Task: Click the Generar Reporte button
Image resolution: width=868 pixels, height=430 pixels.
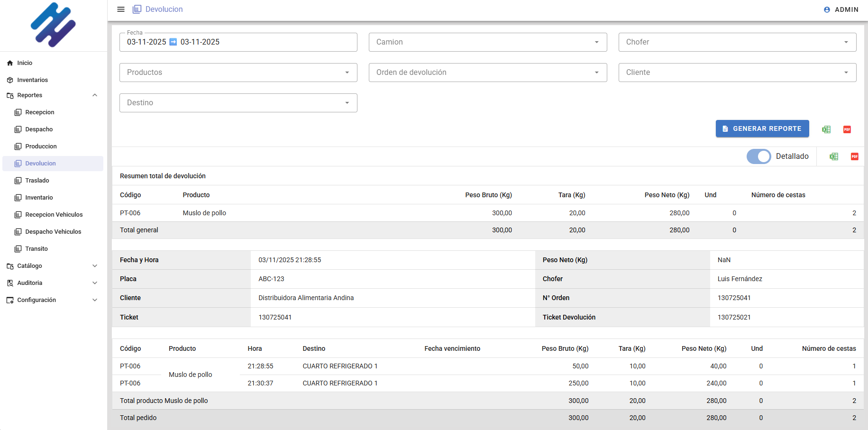Action: 762,128
